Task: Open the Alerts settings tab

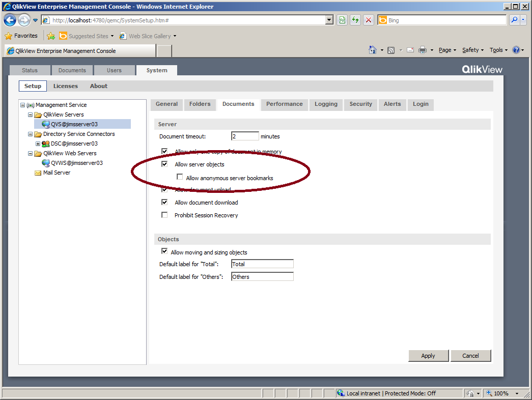Action: 392,104
